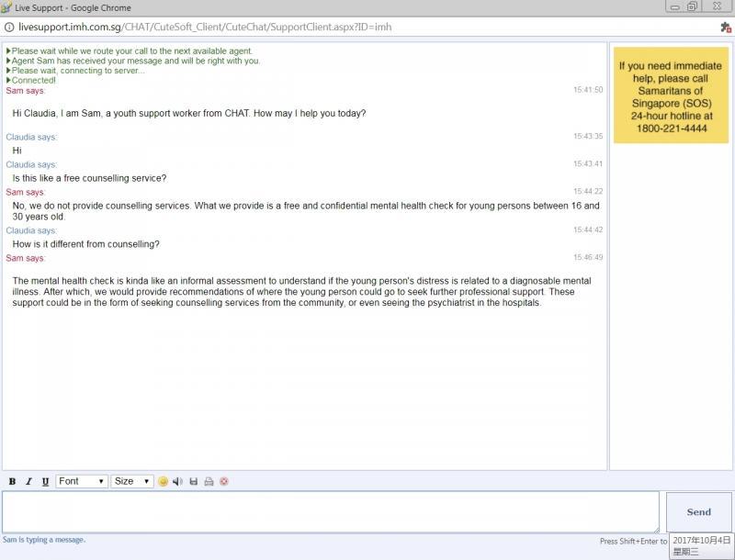Click the red end chat icon
The width and height of the screenshot is (735, 560).
[223, 481]
